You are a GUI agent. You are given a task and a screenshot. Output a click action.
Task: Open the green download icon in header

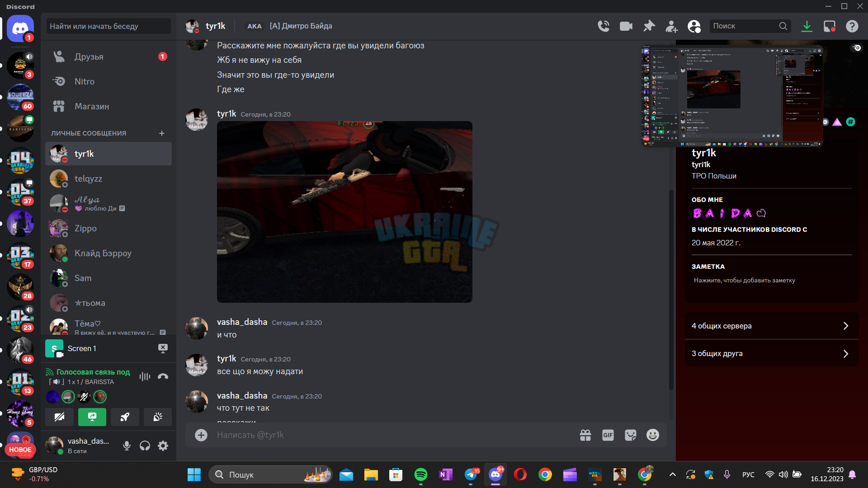click(x=807, y=26)
